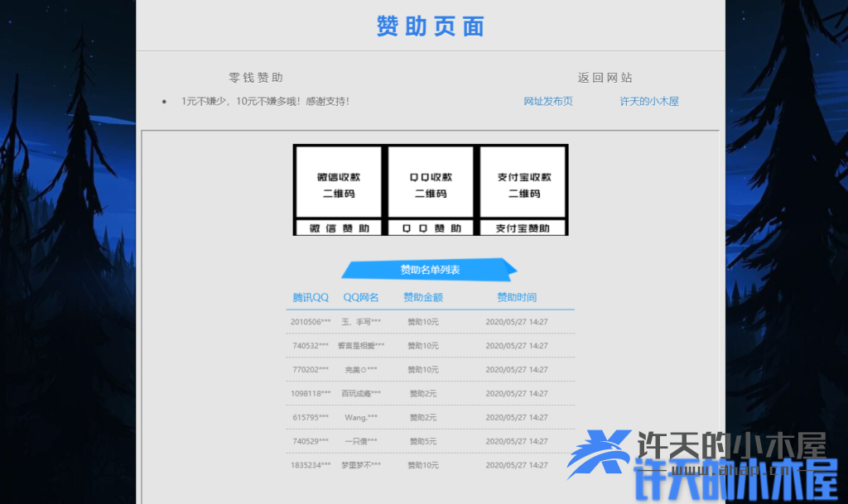Click QQ number 740529***

tap(311, 441)
